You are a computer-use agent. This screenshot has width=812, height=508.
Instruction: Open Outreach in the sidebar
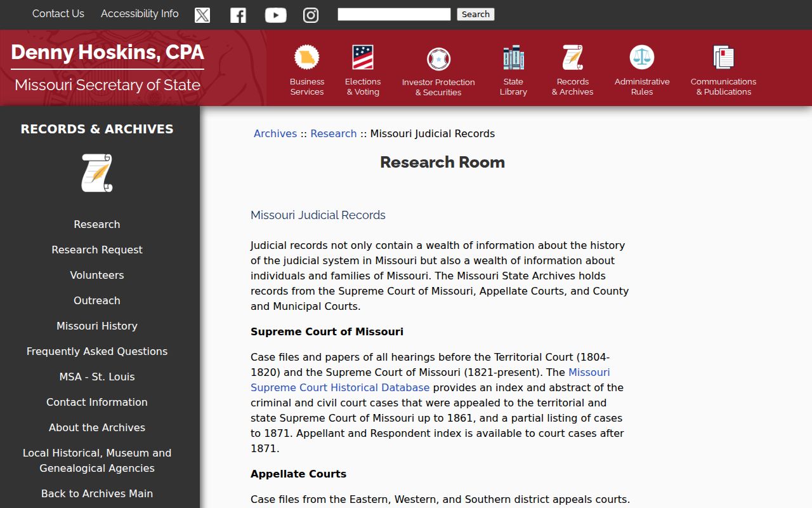[97, 300]
